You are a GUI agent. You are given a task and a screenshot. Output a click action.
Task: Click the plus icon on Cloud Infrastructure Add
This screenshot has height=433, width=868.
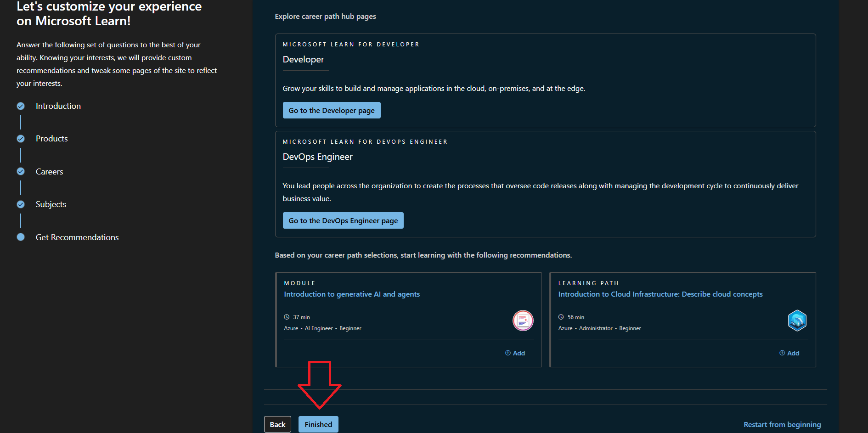[x=782, y=353]
